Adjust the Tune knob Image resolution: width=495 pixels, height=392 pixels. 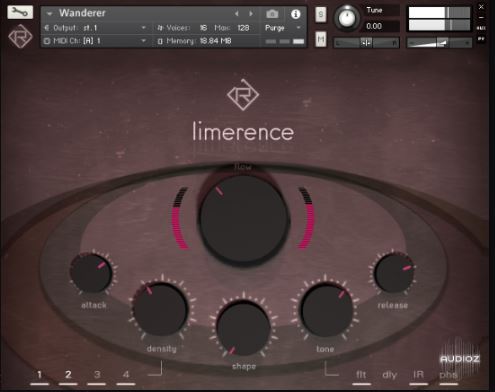(347, 18)
